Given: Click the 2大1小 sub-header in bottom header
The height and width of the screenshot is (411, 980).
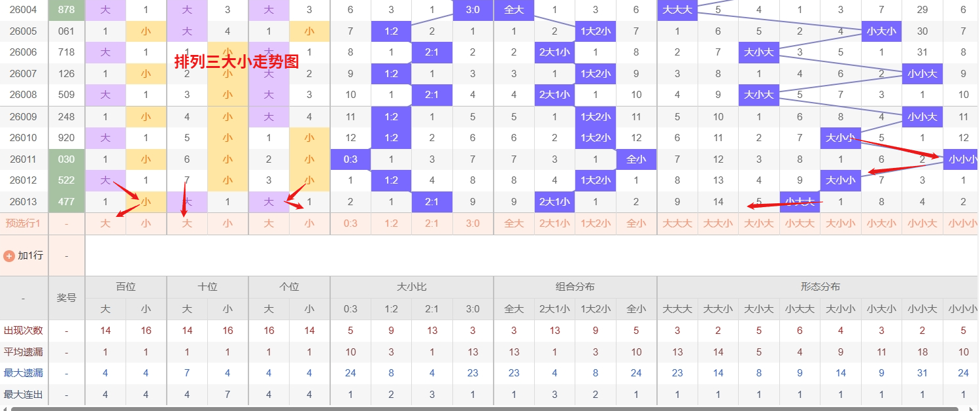Looking at the screenshot, I should pos(554,309).
